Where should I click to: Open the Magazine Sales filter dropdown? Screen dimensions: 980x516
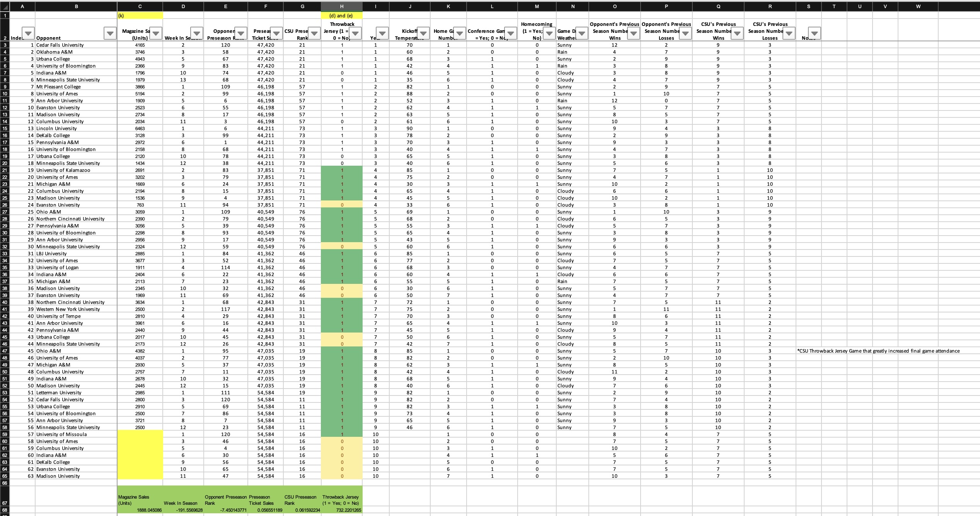click(x=156, y=34)
